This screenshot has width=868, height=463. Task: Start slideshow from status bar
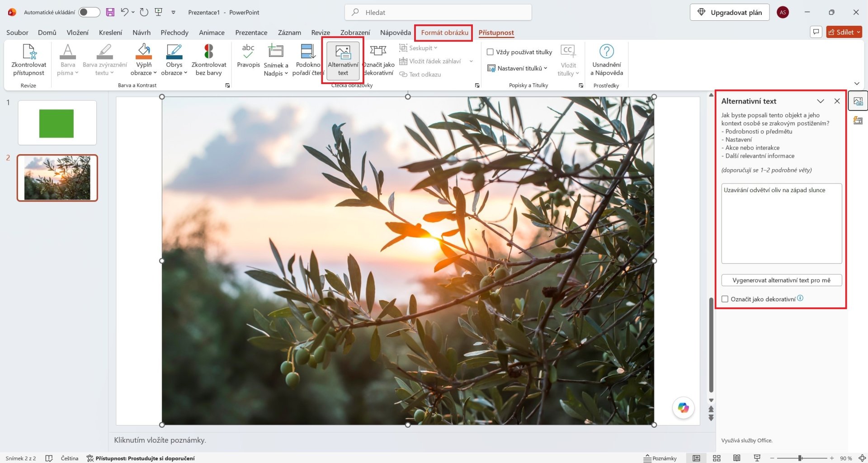(757, 458)
